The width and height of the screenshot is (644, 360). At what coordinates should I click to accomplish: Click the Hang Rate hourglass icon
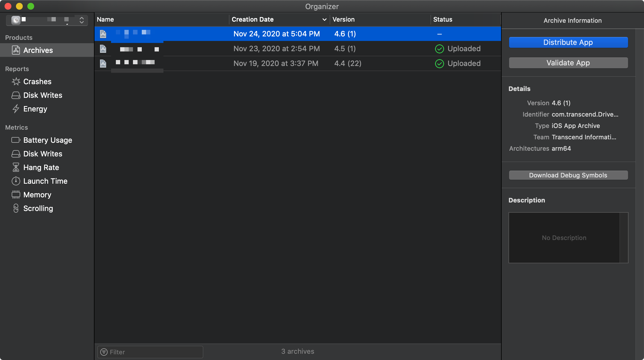(16, 167)
